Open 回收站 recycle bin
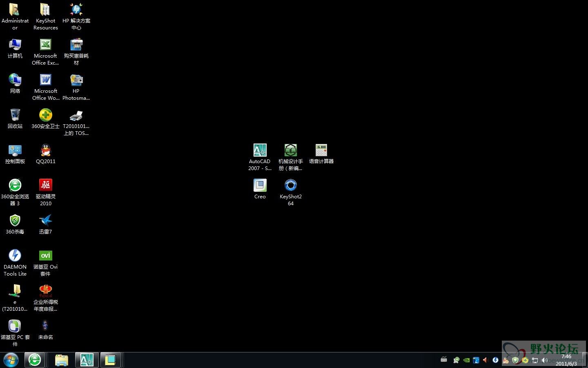 pos(15,115)
